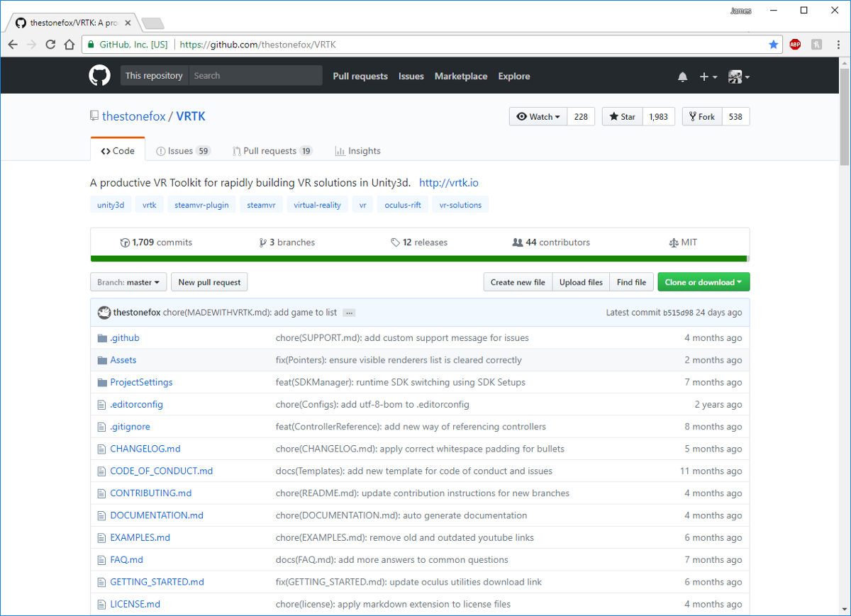This screenshot has height=616, width=851.
Task: Open the Clone or download dropdown
Action: tap(703, 281)
